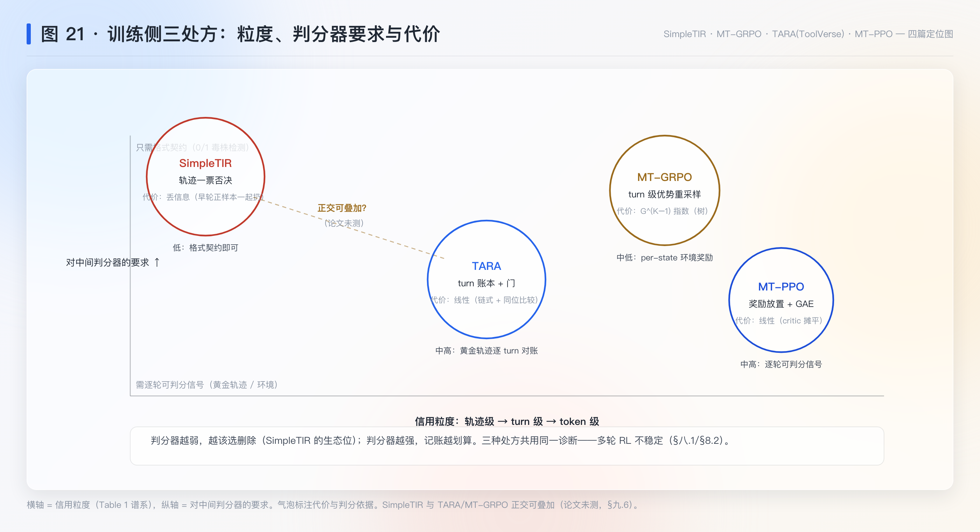Click the y-axis label '对中间判分器的要求 ↑'
980x532 pixels.
coord(113,262)
